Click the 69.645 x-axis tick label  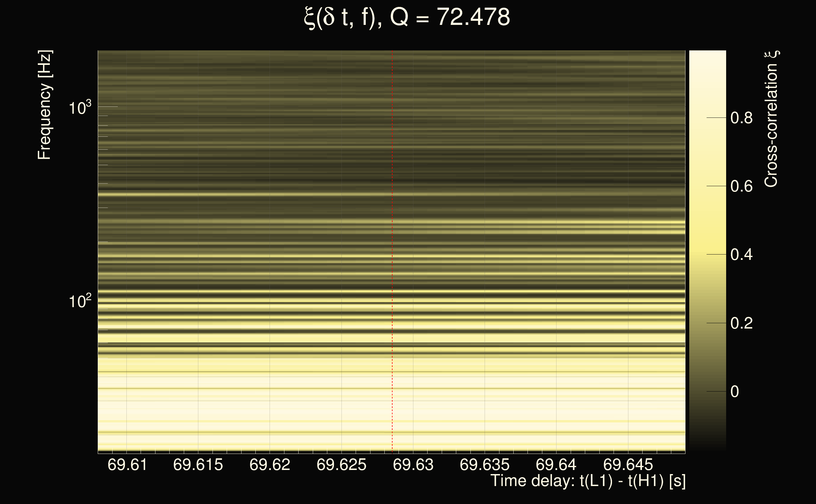pos(628,465)
